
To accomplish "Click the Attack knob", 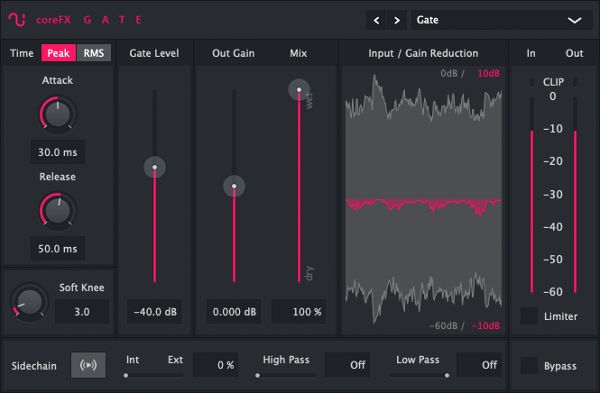I will (x=58, y=114).
